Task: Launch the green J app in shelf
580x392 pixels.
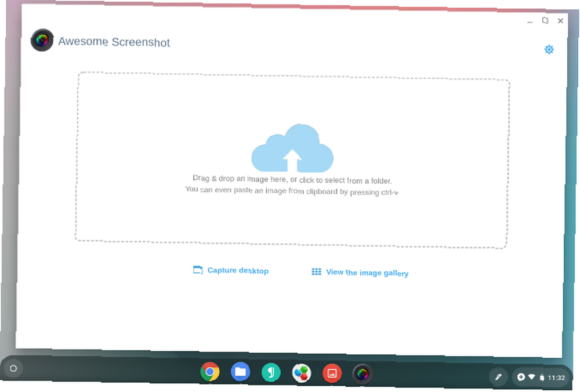Action: click(271, 372)
